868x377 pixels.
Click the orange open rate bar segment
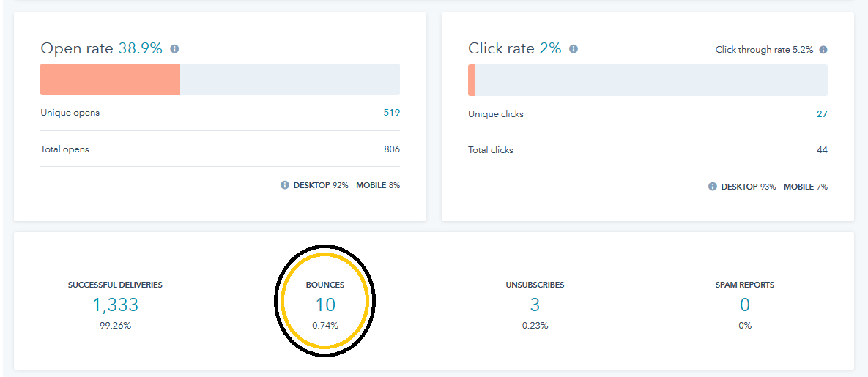[110, 80]
